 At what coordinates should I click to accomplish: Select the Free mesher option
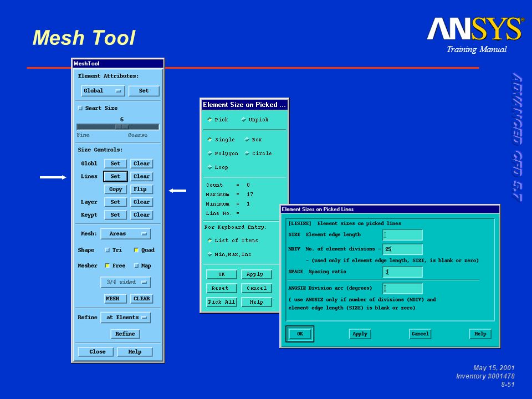[107, 265]
